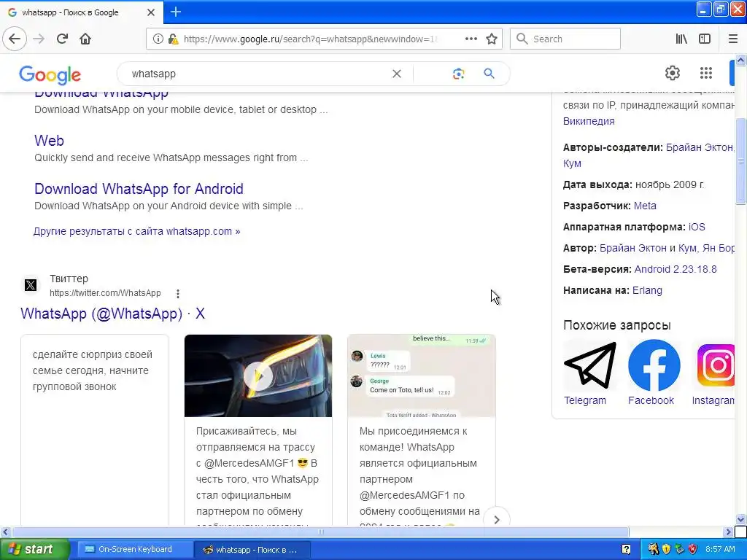Open page actions three-dot menu
Viewport: 747px width, 560px height.
[x=471, y=39]
